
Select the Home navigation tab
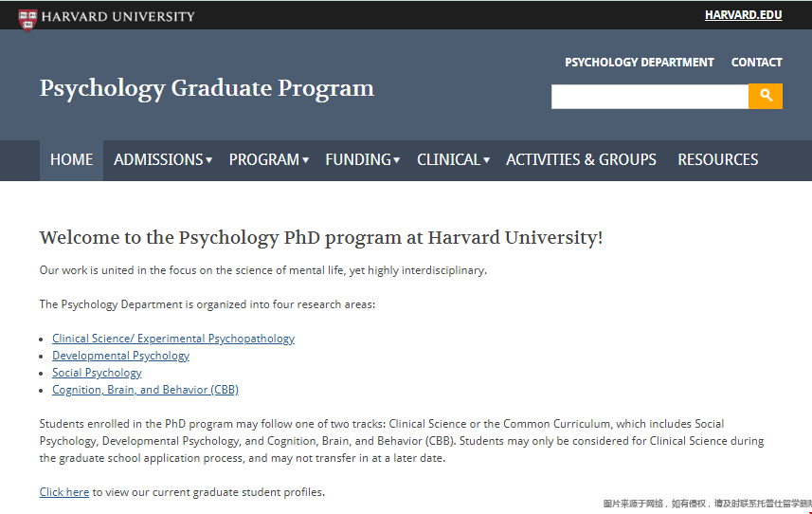(71, 160)
